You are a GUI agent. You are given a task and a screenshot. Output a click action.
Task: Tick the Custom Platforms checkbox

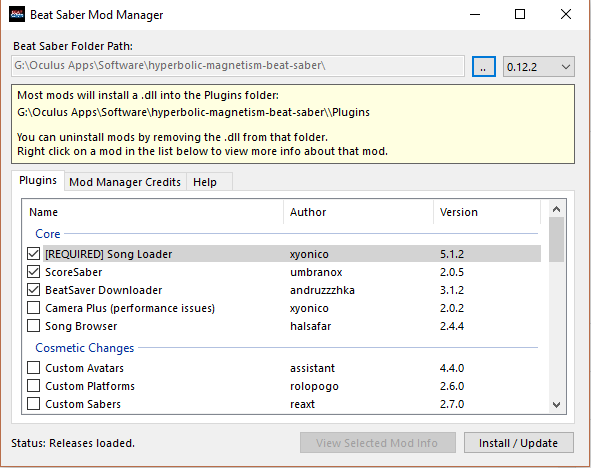click(34, 386)
